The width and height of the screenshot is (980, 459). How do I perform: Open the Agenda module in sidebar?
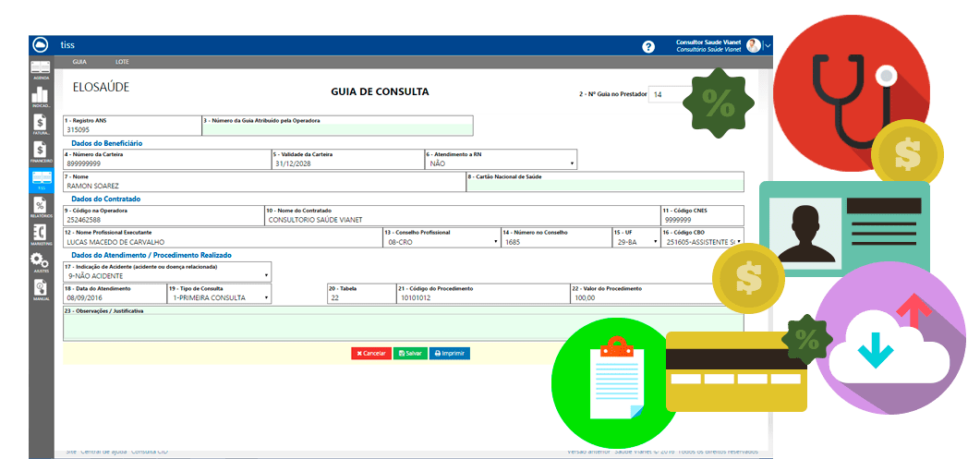(x=41, y=69)
